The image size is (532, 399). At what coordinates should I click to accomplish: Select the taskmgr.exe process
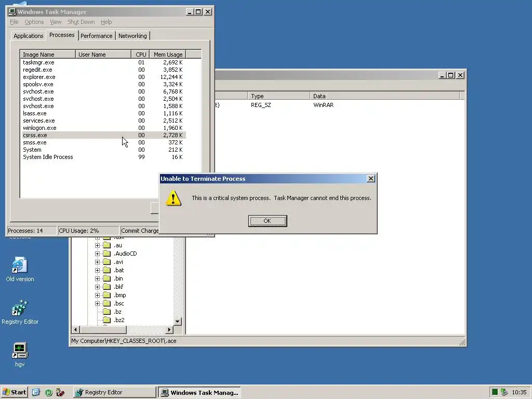(103, 62)
